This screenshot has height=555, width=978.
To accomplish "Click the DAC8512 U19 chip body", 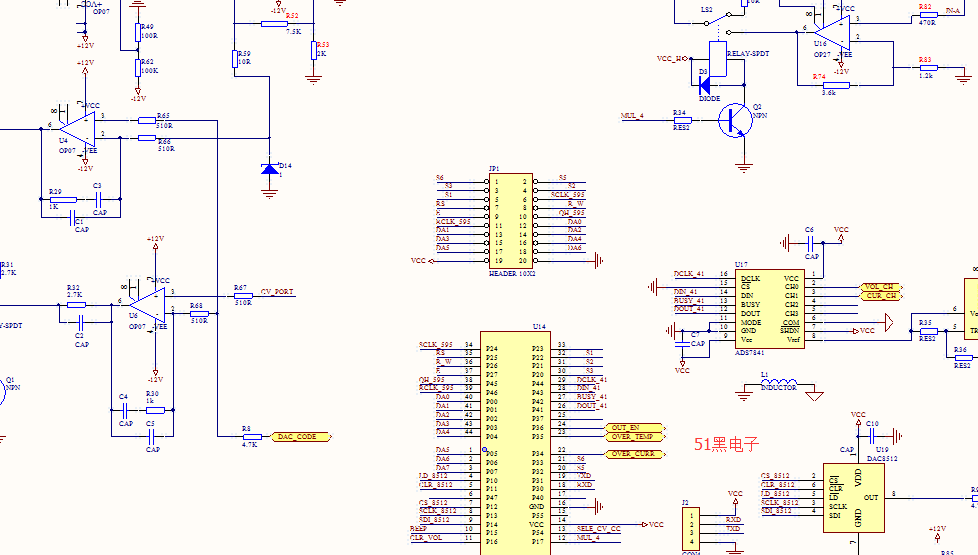I will tap(854, 498).
